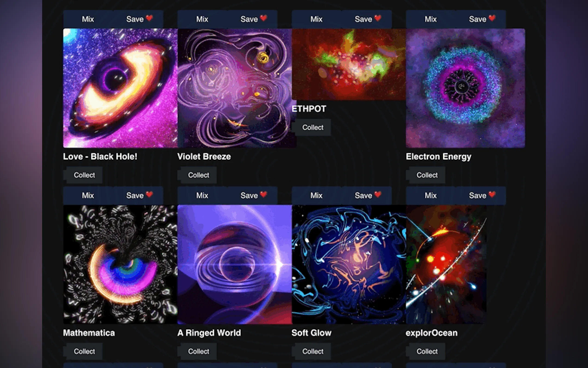Click Mix above Soft Glow
The image size is (588, 368).
tap(316, 195)
